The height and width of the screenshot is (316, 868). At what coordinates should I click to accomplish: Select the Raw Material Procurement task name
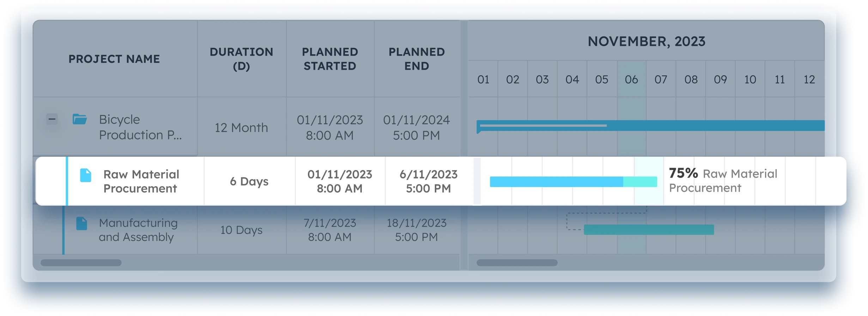click(141, 181)
